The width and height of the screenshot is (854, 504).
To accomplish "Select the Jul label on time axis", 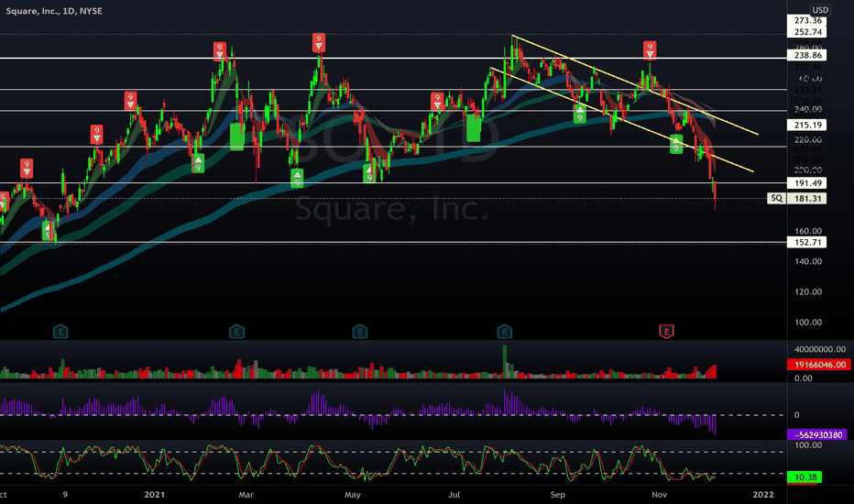I will coord(454,494).
